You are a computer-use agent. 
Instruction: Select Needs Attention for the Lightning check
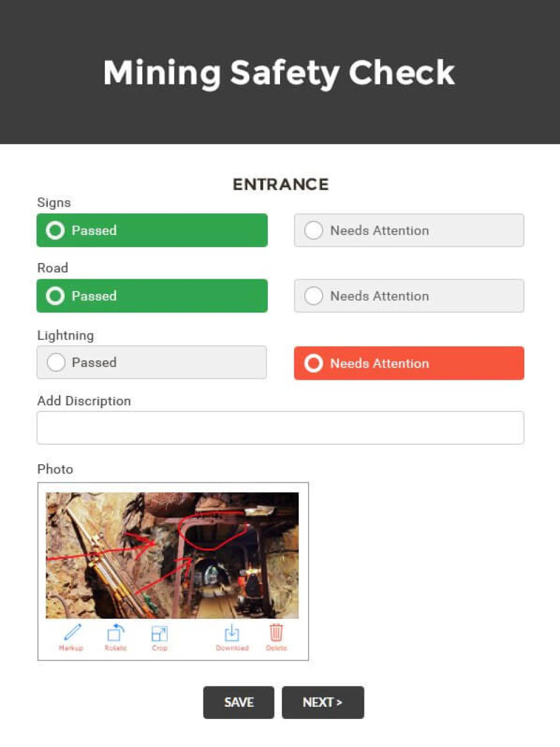point(408,363)
